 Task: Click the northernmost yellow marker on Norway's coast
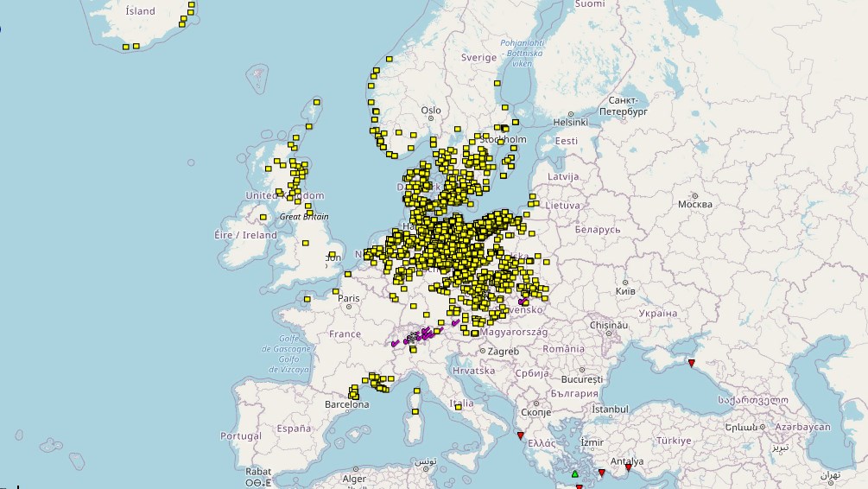pyautogui.click(x=390, y=59)
